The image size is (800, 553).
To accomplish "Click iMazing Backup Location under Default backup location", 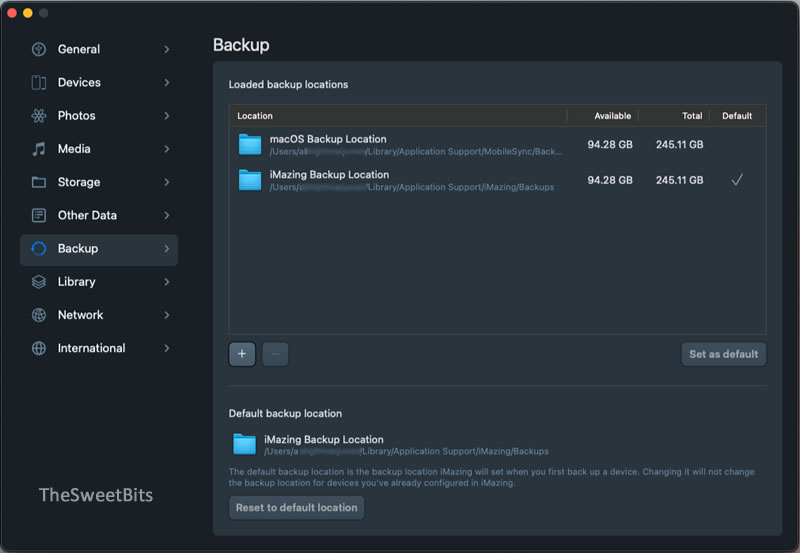I will [x=323, y=439].
